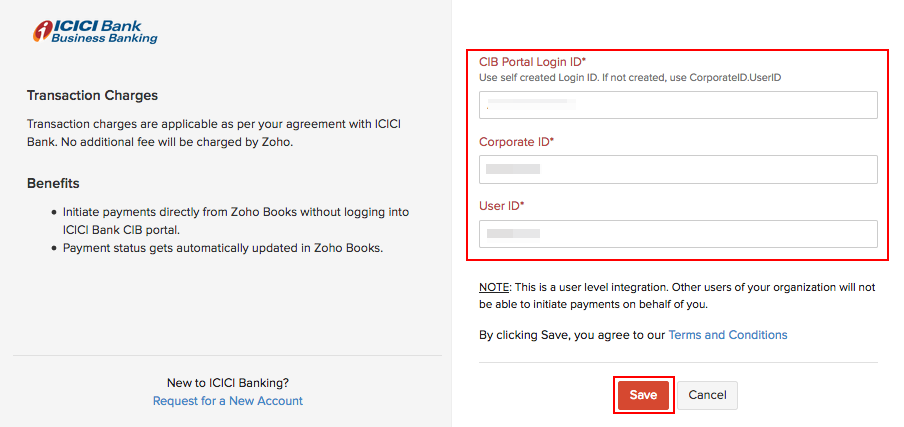Click the 'Payment status gets automatically updated' bullet
The image size is (904, 427).
pos(223,247)
